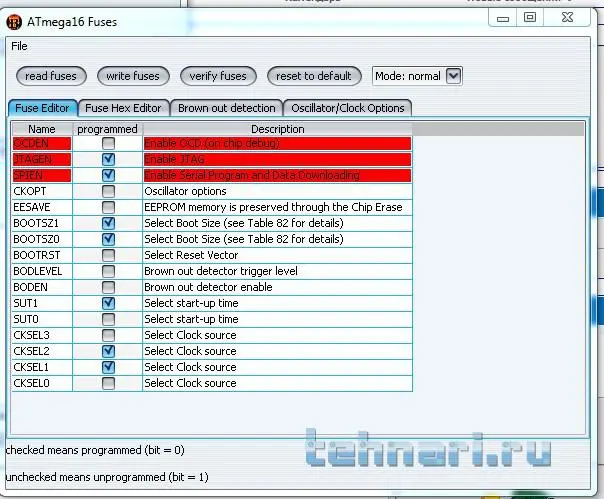
Task: Click the ATmega16 Fuses app icon
Action: pos(14,22)
